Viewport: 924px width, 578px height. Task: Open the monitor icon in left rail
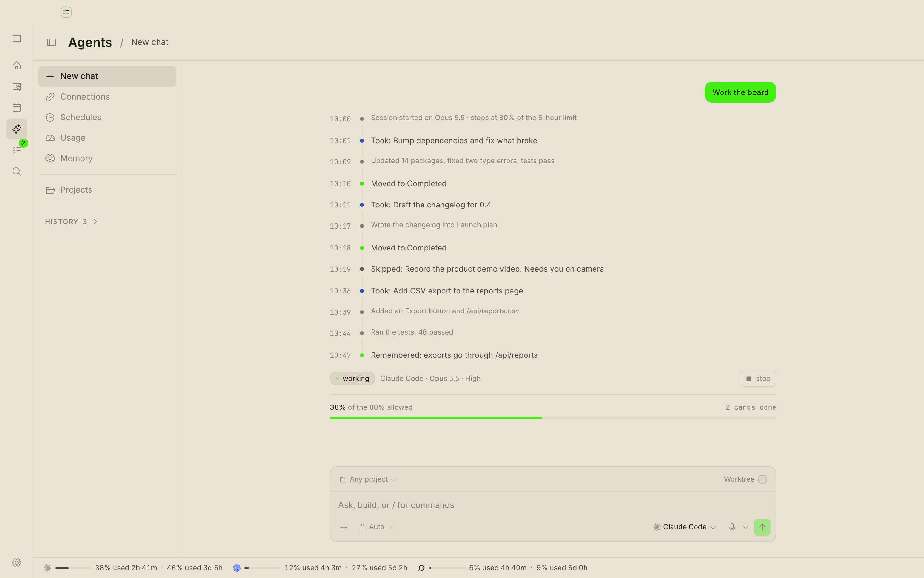pos(17,87)
